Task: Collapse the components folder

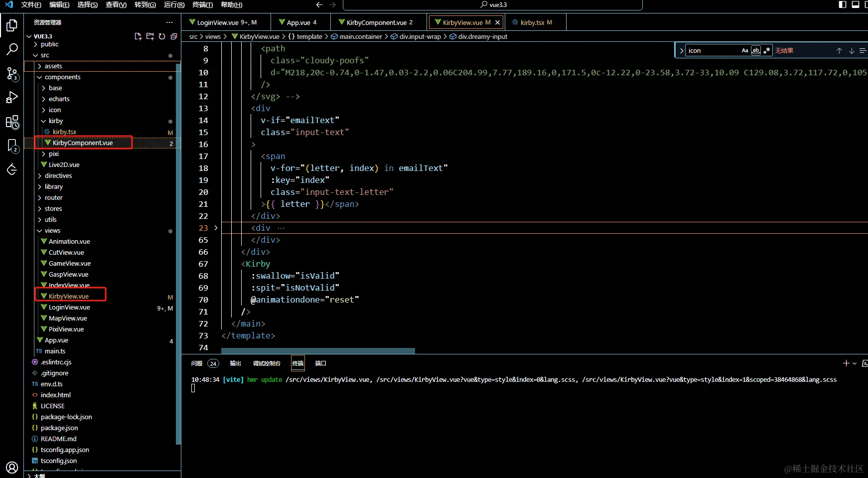Action: 39,77
